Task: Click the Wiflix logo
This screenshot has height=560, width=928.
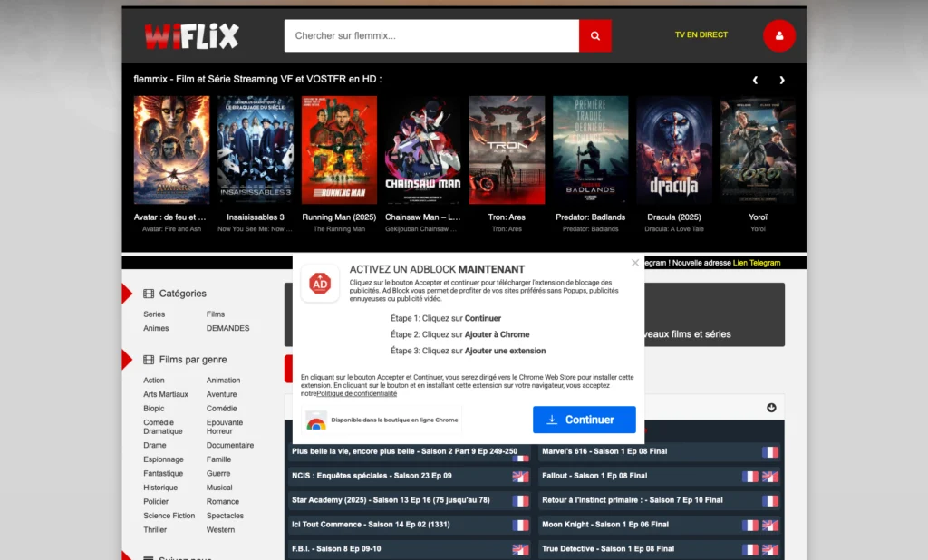Action: click(192, 35)
